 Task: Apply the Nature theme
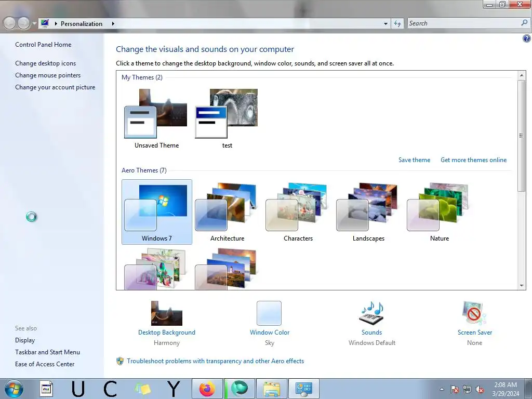point(438,212)
